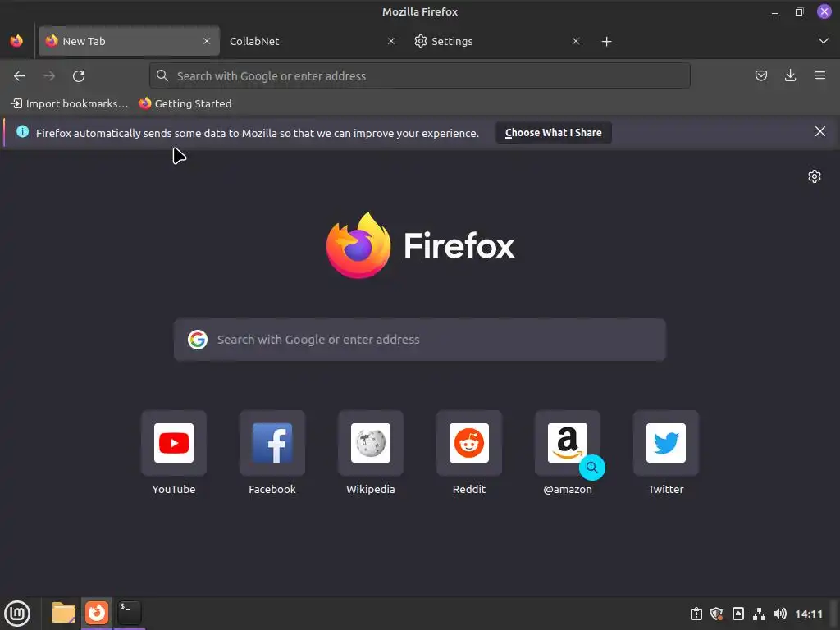Close the Settings tab
Image resolution: width=840 pixels, height=630 pixels.
click(575, 41)
